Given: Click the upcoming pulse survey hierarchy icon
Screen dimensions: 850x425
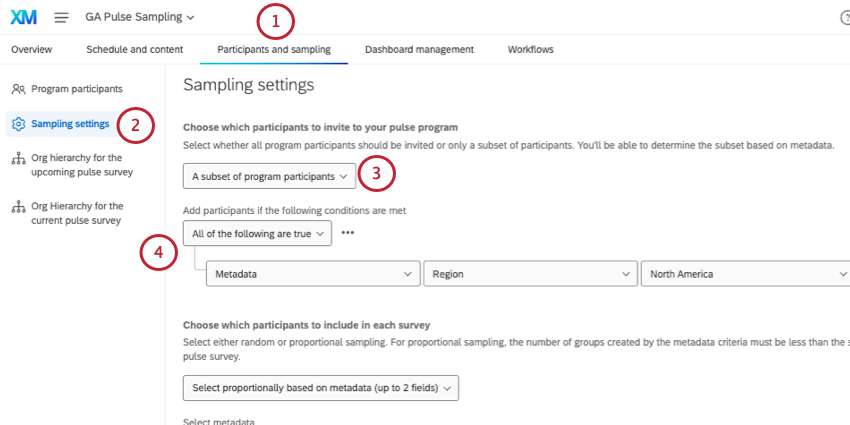Looking at the screenshot, I should tap(18, 158).
